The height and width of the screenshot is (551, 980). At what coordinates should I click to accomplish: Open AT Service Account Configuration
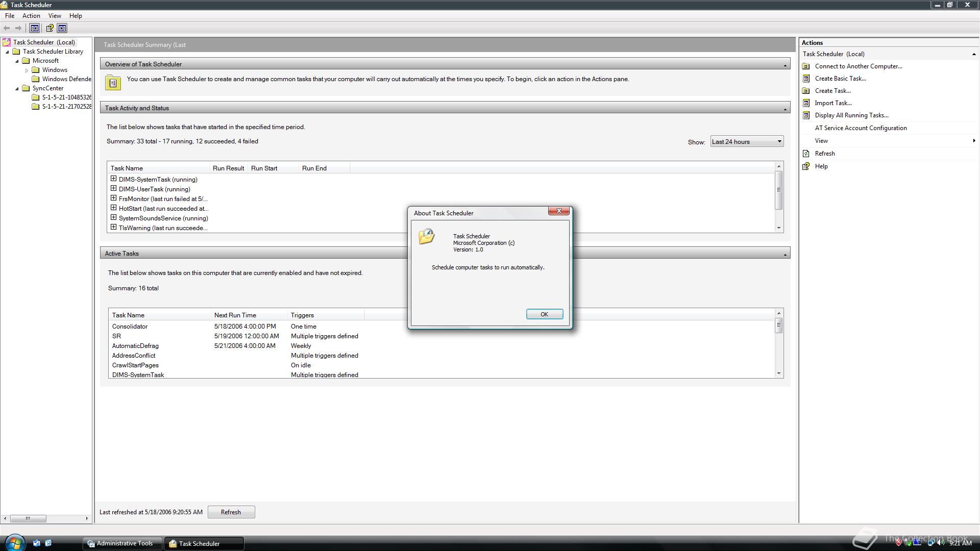861,128
